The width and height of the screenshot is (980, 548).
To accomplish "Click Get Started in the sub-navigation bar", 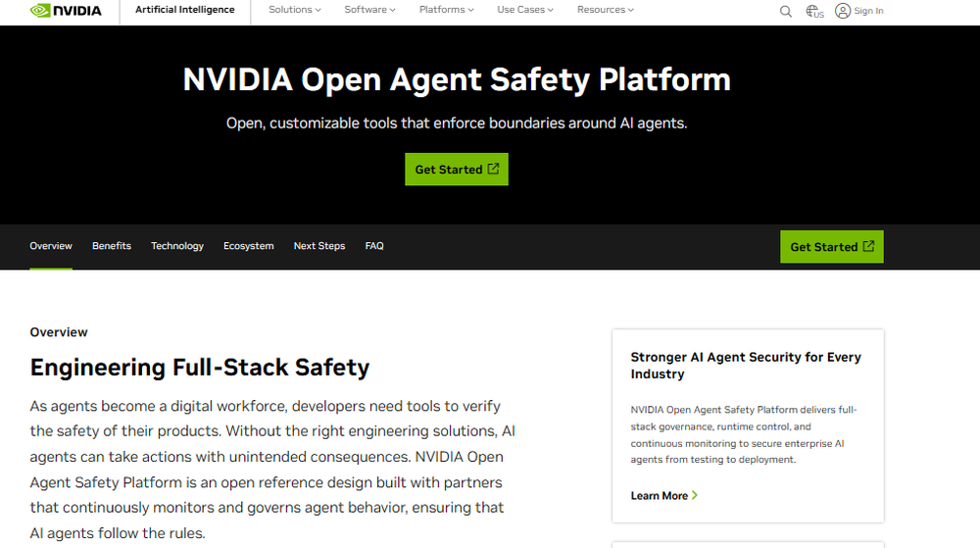I will 831,247.
